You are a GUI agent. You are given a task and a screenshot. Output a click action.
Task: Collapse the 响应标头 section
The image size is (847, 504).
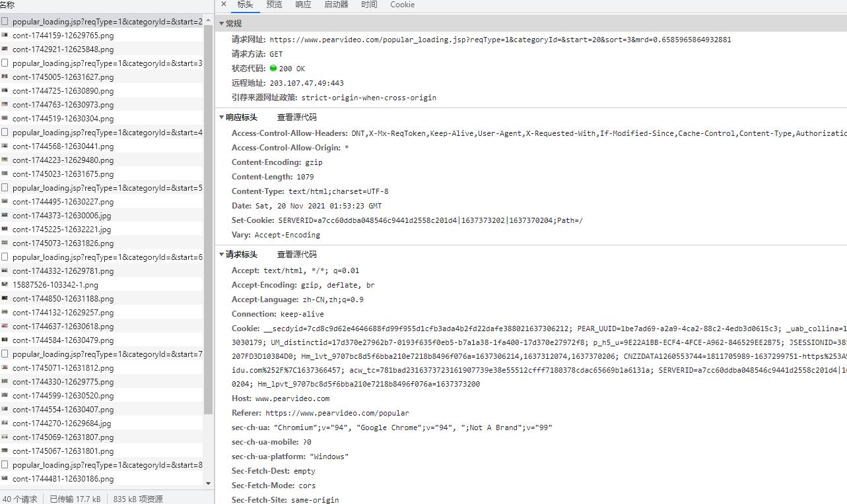222,117
